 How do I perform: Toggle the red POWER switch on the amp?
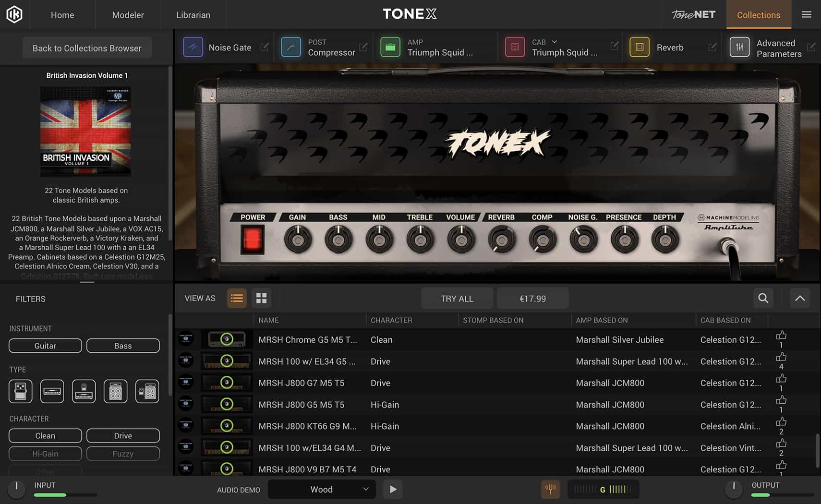(253, 239)
